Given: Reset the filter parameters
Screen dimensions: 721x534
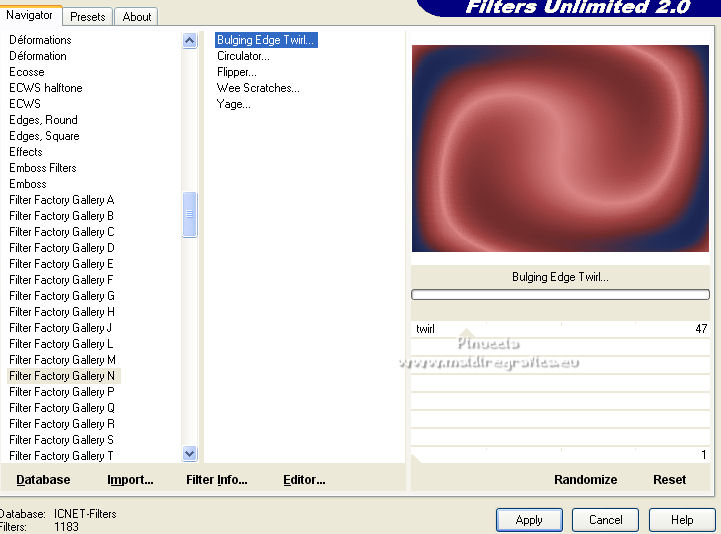Looking at the screenshot, I should (x=670, y=480).
